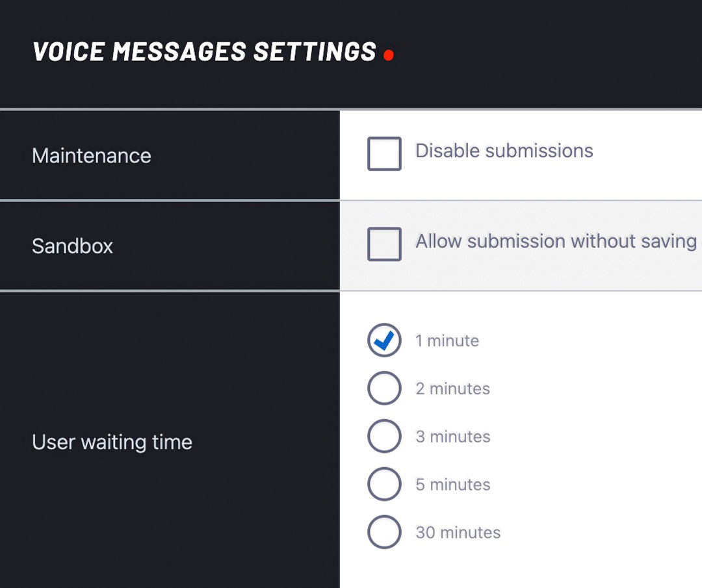This screenshot has width=702, height=588.
Task: Click the 'Allow submission without saving' text
Action: 556,241
